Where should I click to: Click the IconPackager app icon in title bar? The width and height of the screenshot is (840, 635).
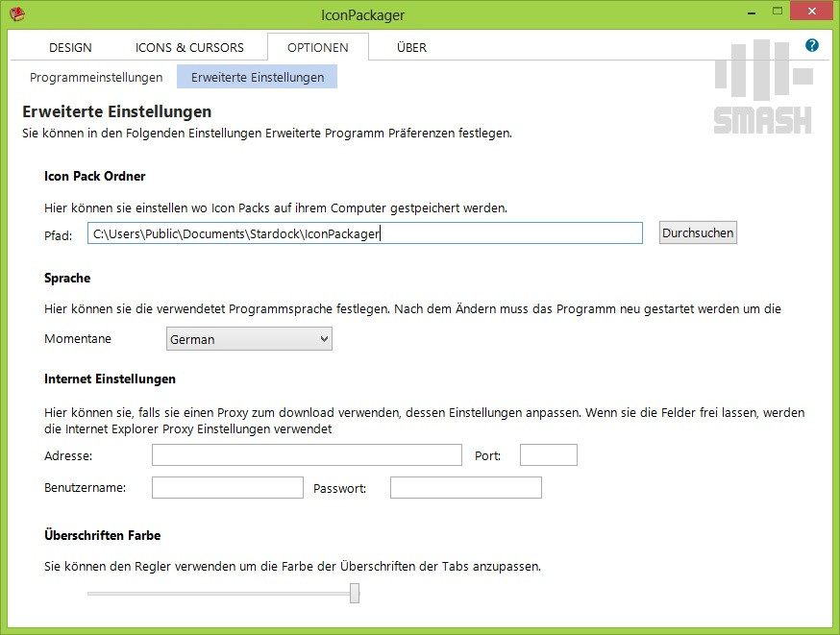17,13
